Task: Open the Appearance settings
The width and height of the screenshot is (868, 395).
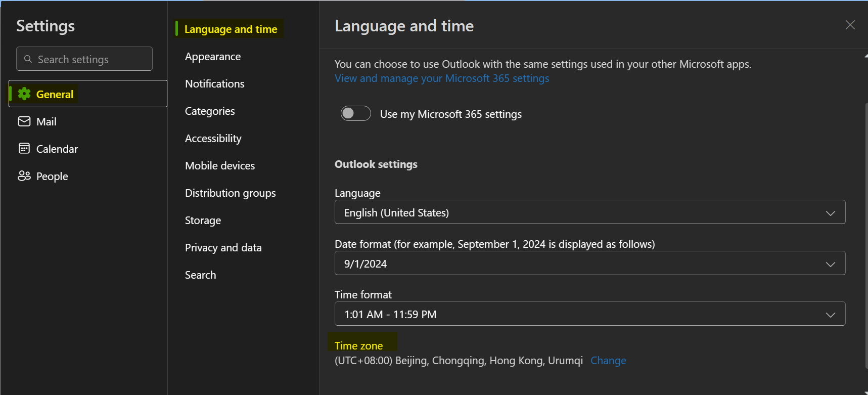Action: [213, 56]
